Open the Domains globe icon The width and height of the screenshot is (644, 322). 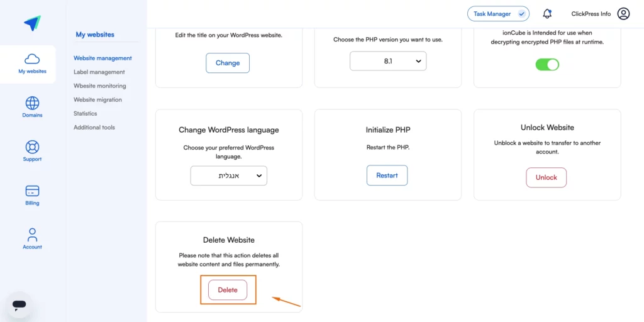tap(32, 103)
